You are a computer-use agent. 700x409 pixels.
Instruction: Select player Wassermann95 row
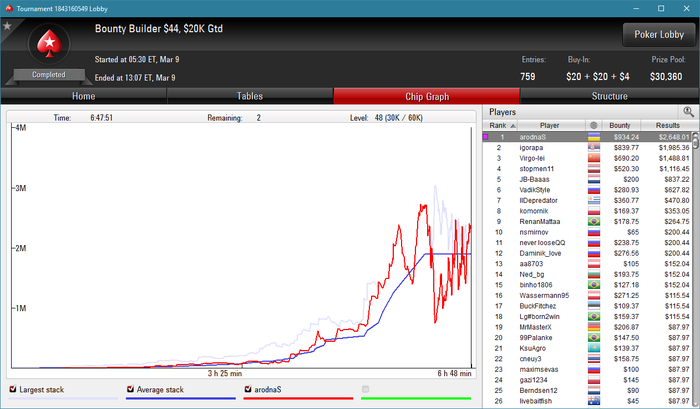pos(588,296)
